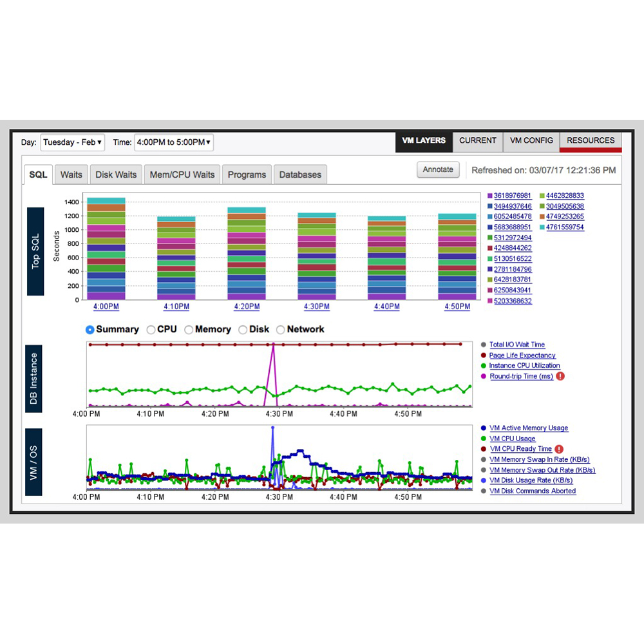Click the Instance CPU Utilization legend dot

(x=484, y=366)
